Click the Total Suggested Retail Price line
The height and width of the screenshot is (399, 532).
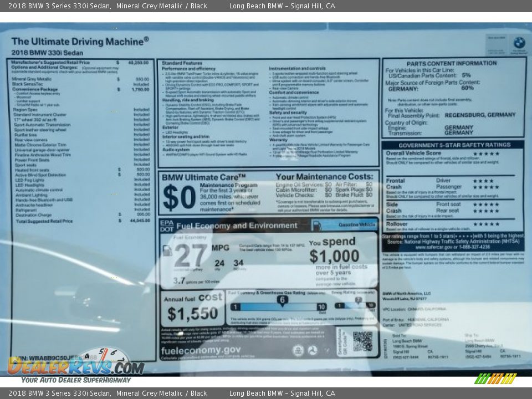coord(44,221)
